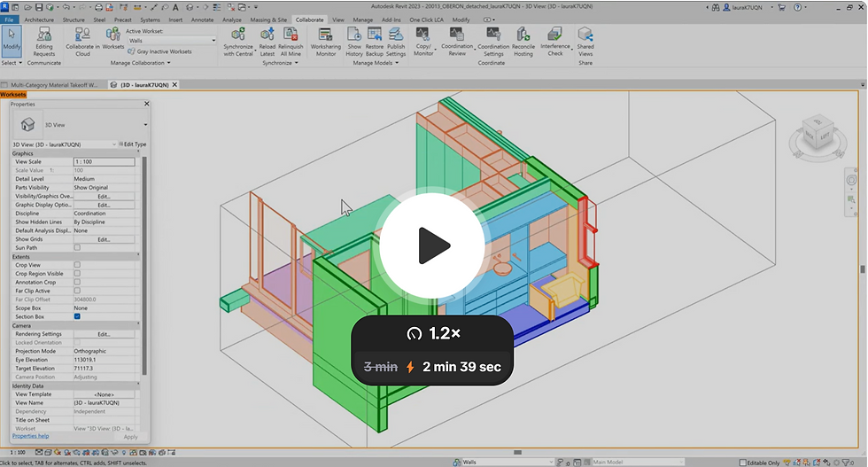
Task: Open the status bar Walls workset dropdown
Action: click(x=508, y=462)
